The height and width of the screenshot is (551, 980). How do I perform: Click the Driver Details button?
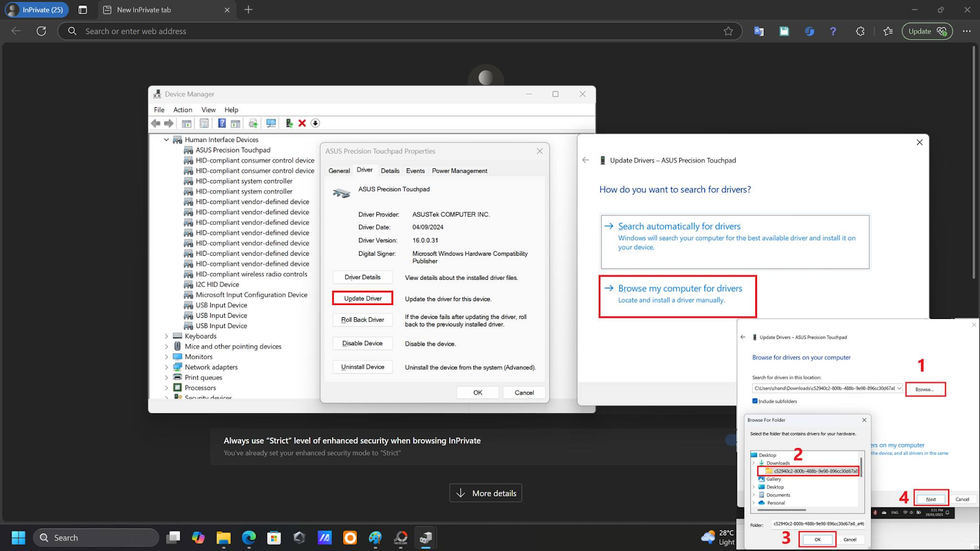coord(363,277)
